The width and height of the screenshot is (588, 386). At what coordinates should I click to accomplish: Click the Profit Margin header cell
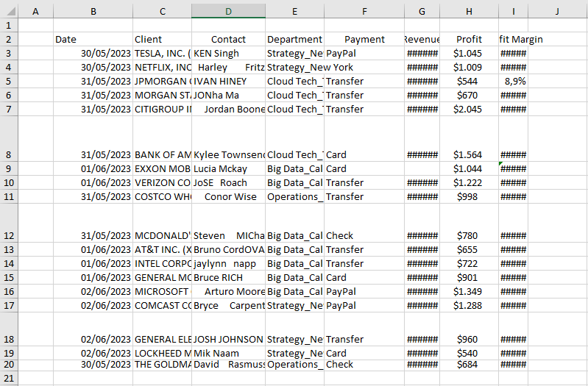pyautogui.click(x=514, y=40)
